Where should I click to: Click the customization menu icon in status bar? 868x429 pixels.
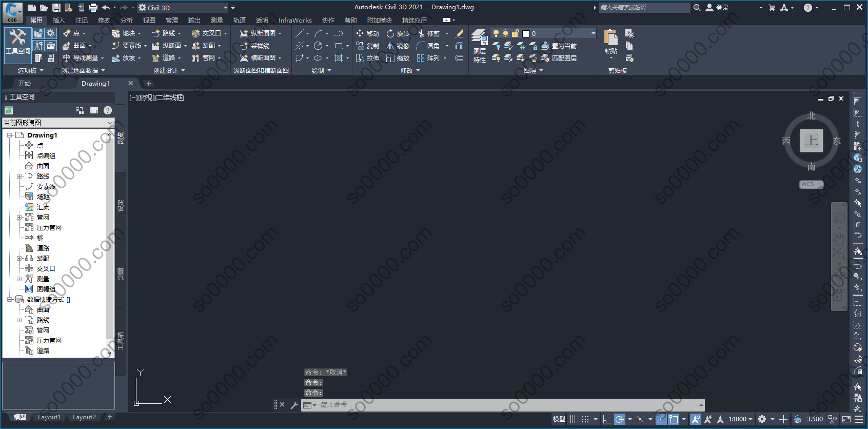[x=859, y=419]
